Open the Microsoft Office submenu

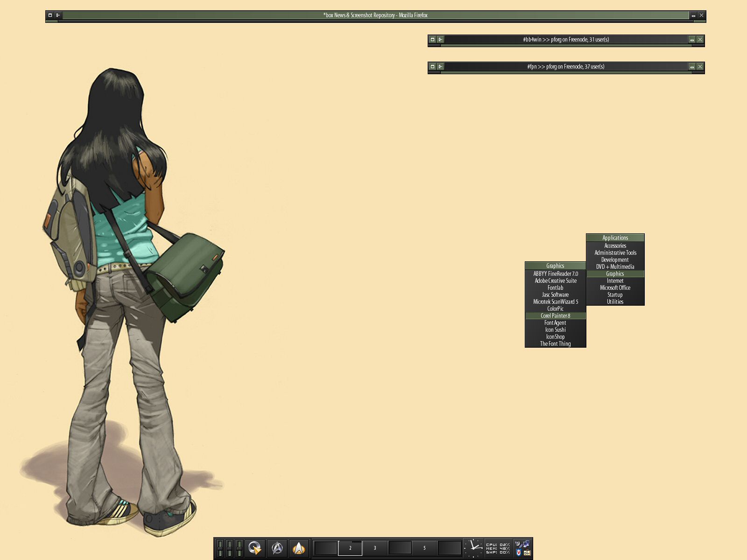tap(615, 288)
